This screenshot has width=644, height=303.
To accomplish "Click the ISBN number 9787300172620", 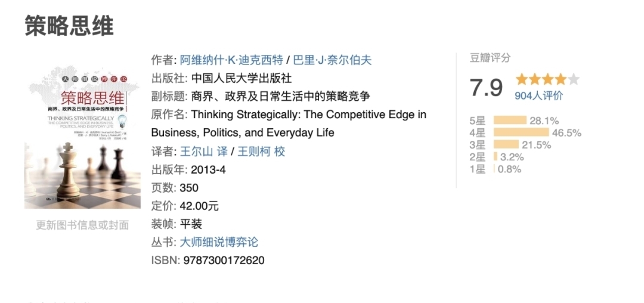I will [224, 260].
